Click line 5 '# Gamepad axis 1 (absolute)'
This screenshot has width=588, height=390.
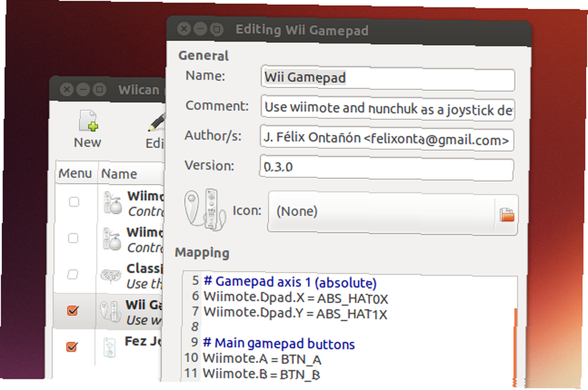coord(290,282)
